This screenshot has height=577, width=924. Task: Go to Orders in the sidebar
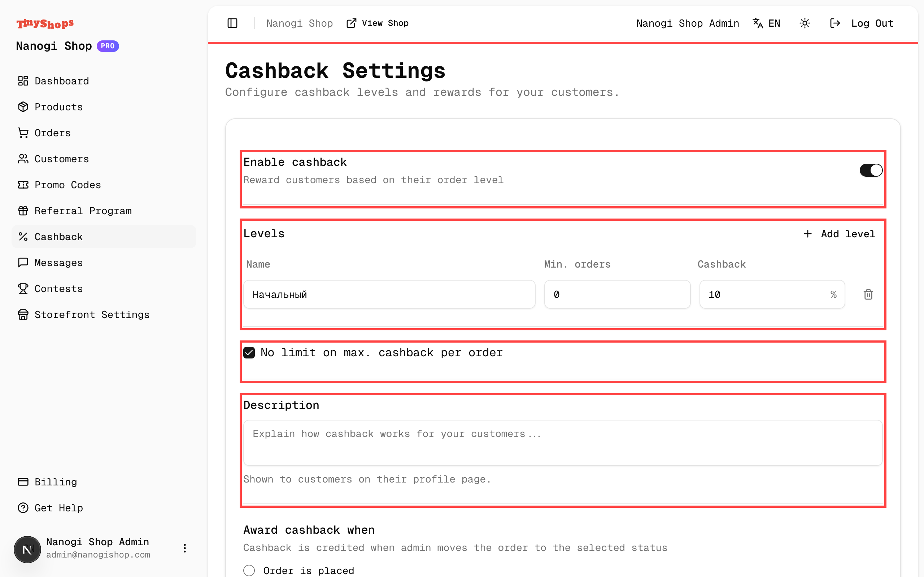[x=52, y=133]
